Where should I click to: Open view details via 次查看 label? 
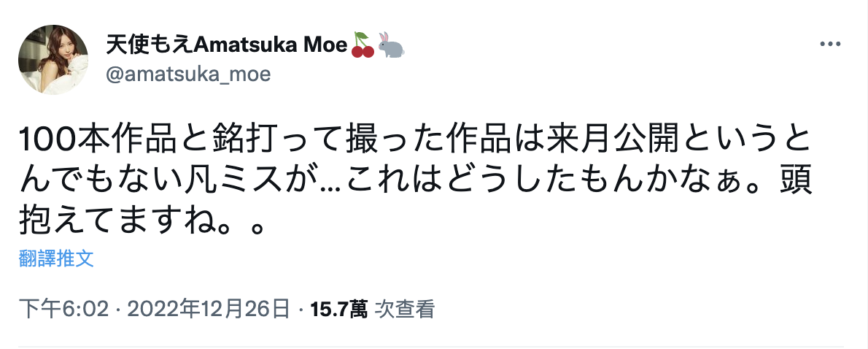point(405,310)
